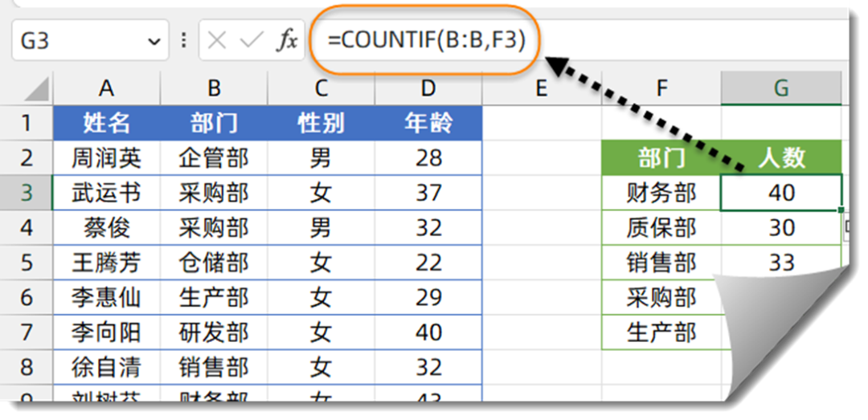
Task: Select cell F3 containing 财务部
Action: point(661,193)
